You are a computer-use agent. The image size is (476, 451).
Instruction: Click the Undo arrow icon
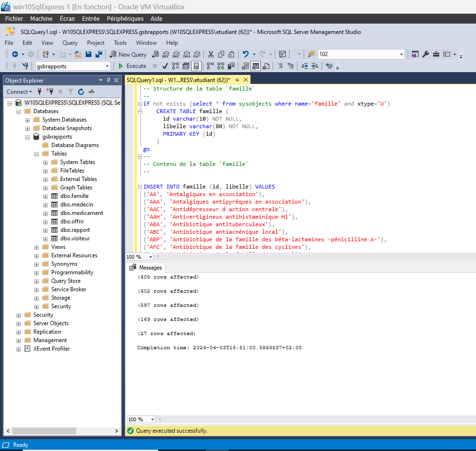[x=245, y=54]
